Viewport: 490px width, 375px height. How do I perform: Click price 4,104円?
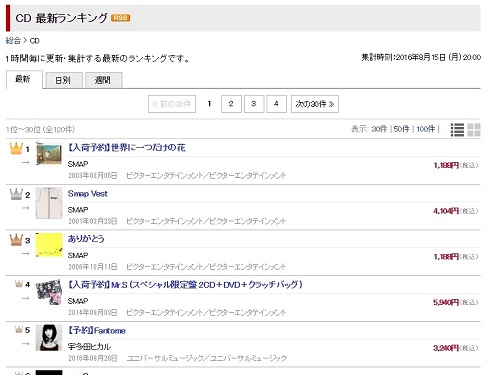point(446,211)
